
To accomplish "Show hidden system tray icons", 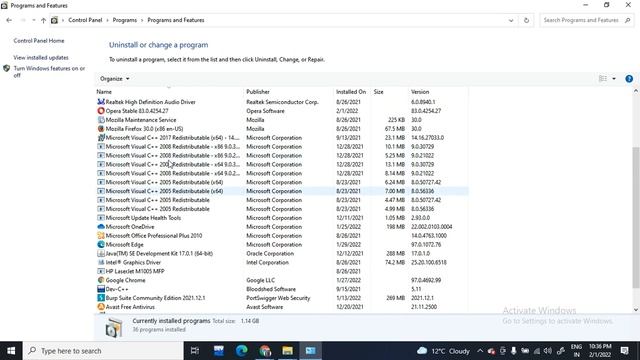I will tap(480, 351).
